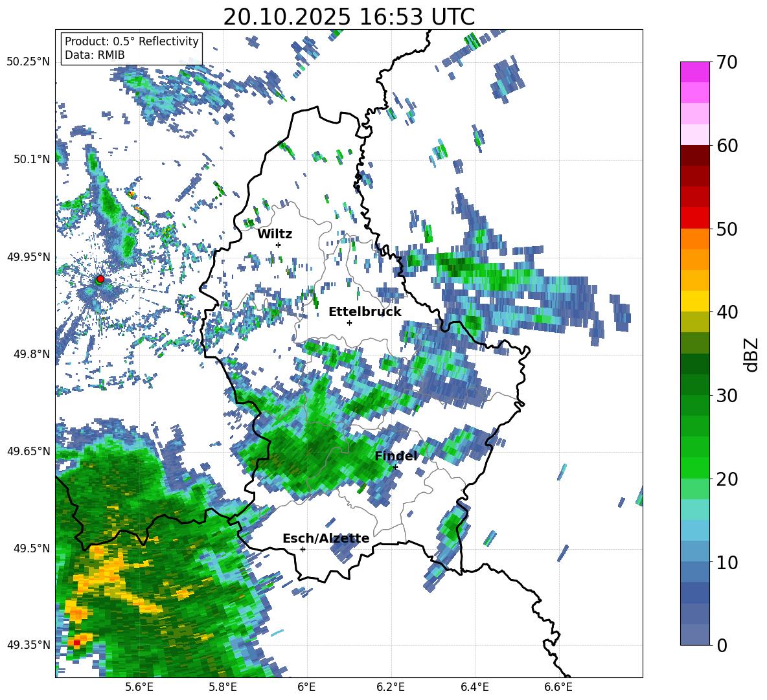Click the 6.2°E longitude label
Screen dimensions: 767x700
tap(391, 687)
